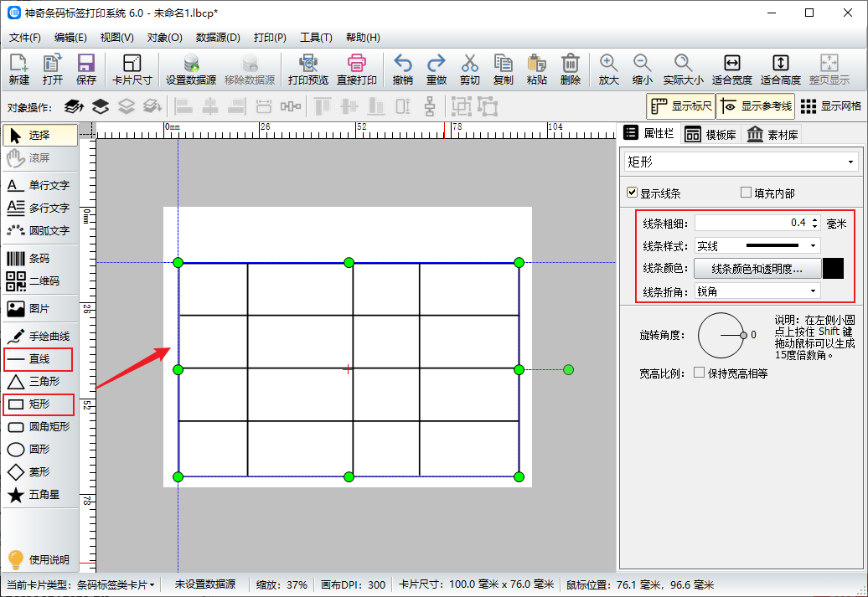
Task: Enable the 填充内部 fill checkbox
Action: point(746,193)
